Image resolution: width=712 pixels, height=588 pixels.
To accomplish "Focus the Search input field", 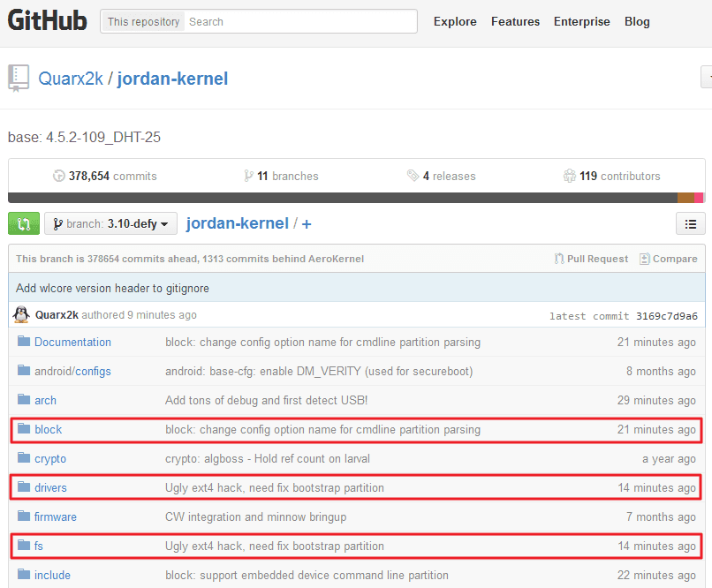I will pyautogui.click(x=299, y=21).
